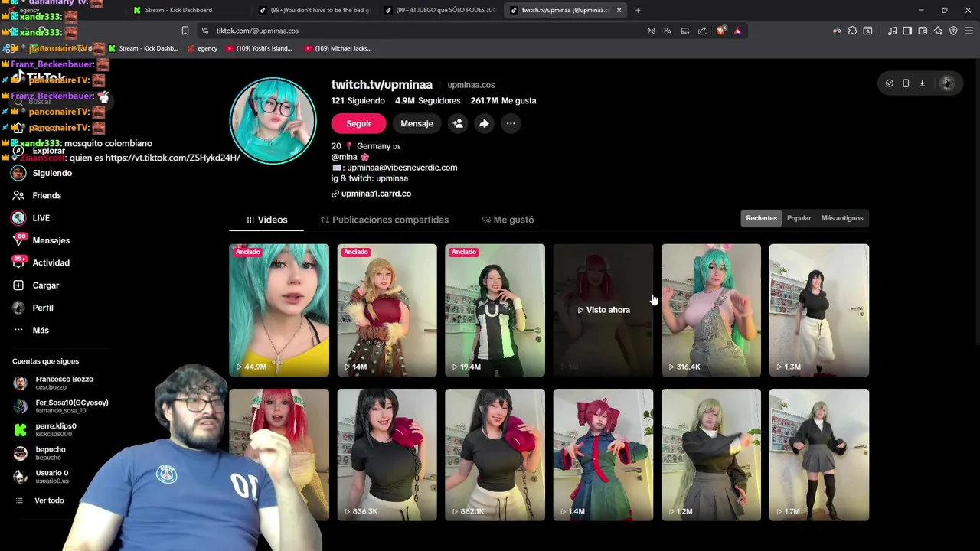Open the Yoshi's Island bookmark
Screen dimensions: 980x551
click(260, 48)
